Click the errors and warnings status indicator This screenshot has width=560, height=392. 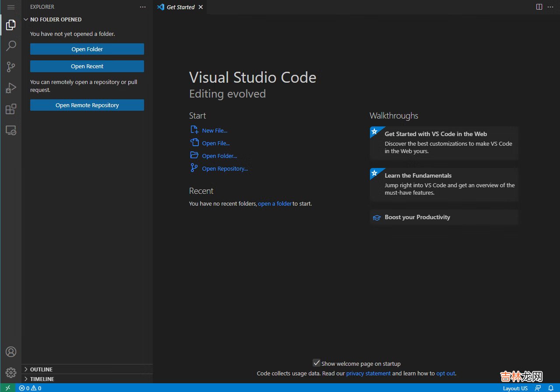[30, 388]
